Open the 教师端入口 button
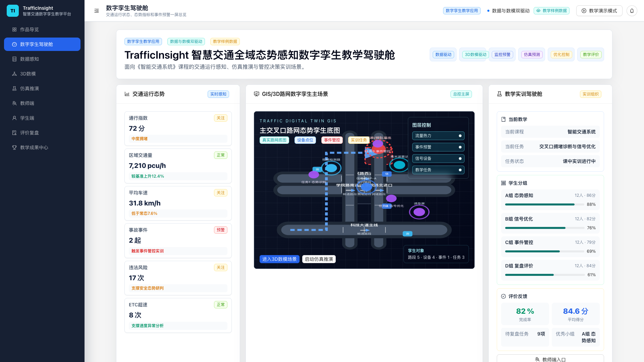 (550, 358)
